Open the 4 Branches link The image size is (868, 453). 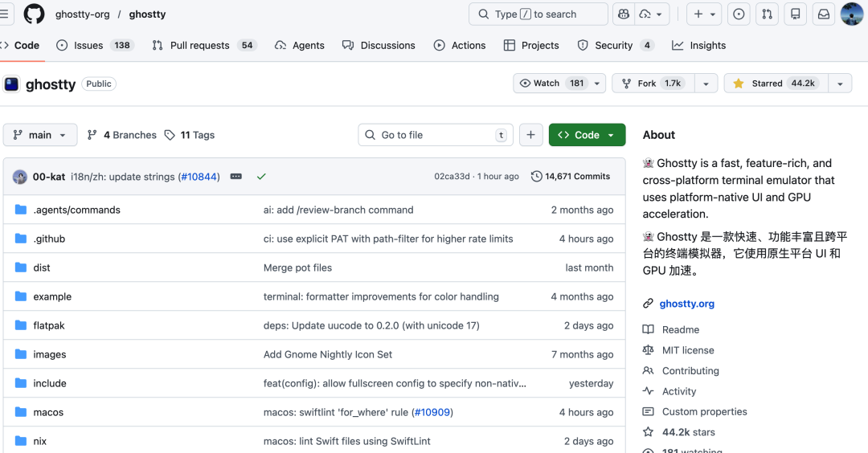tap(122, 135)
